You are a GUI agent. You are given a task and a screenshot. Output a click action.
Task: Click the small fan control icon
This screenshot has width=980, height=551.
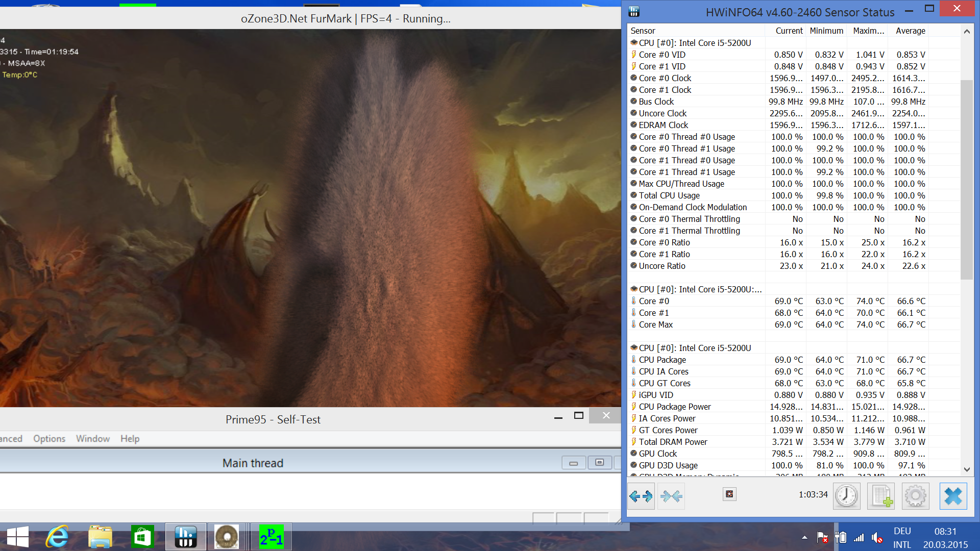click(729, 494)
